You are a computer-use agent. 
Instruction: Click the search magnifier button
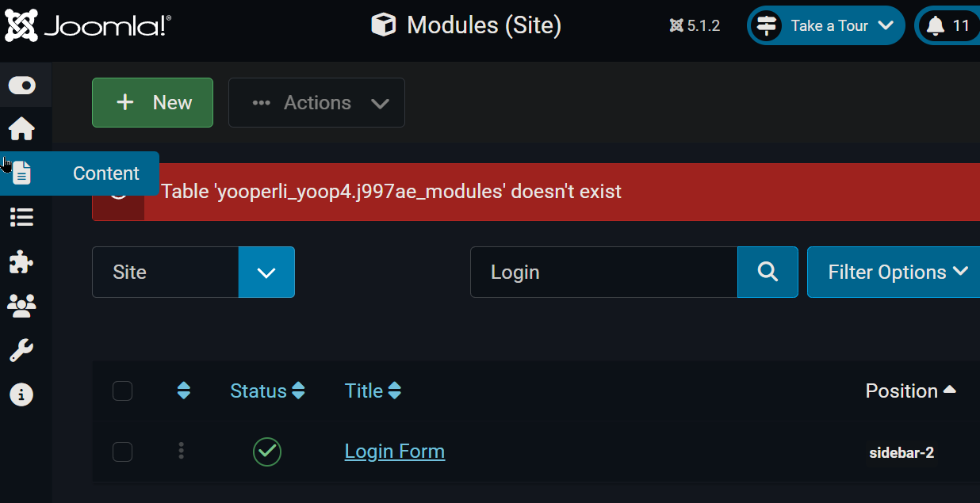click(x=768, y=272)
